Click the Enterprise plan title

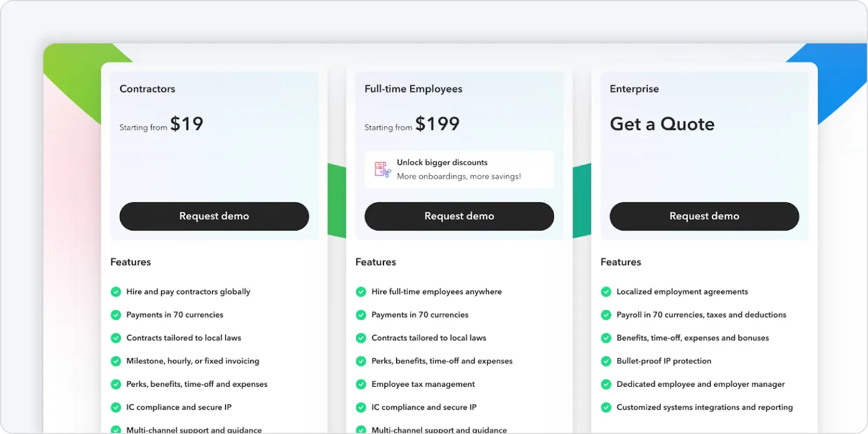pyautogui.click(x=634, y=89)
